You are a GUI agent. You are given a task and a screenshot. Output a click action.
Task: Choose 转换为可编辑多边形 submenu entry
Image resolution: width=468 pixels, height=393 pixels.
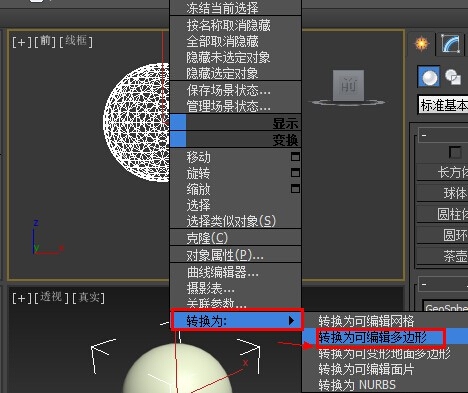click(385, 337)
